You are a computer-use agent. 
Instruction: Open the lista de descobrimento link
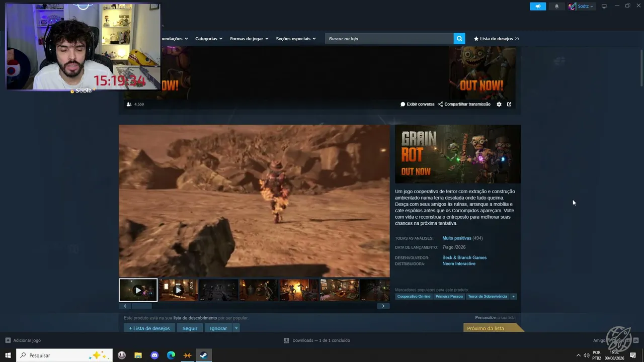(x=195, y=318)
